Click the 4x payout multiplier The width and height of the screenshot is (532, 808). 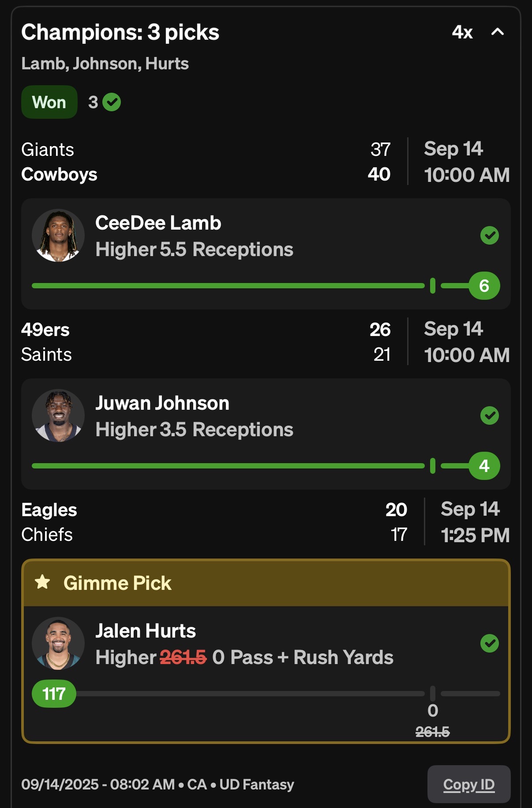(x=462, y=32)
